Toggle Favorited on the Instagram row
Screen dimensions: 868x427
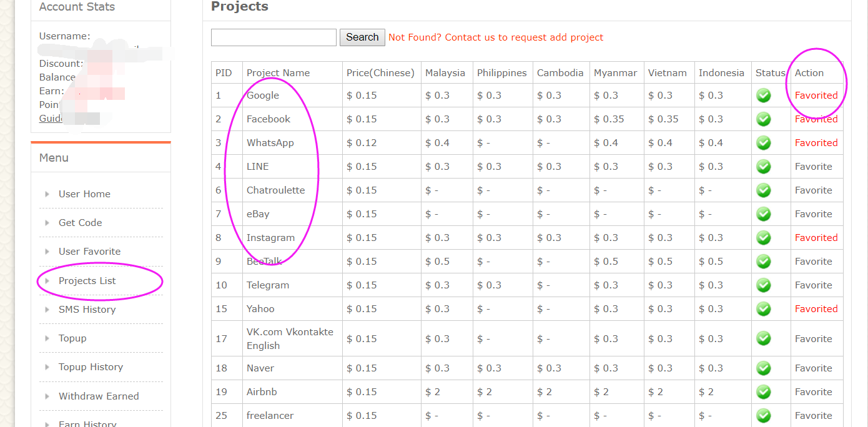816,238
